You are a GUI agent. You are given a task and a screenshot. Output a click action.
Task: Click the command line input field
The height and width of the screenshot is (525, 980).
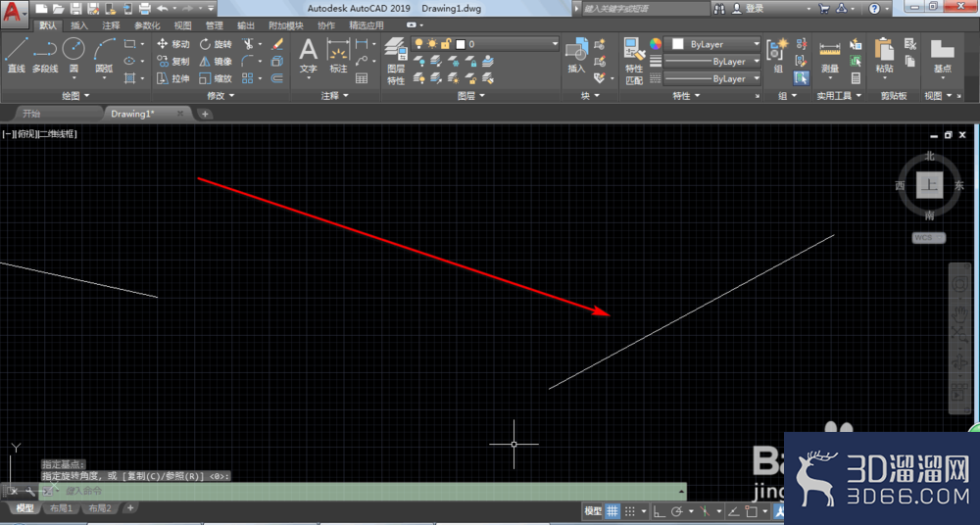coord(371,492)
